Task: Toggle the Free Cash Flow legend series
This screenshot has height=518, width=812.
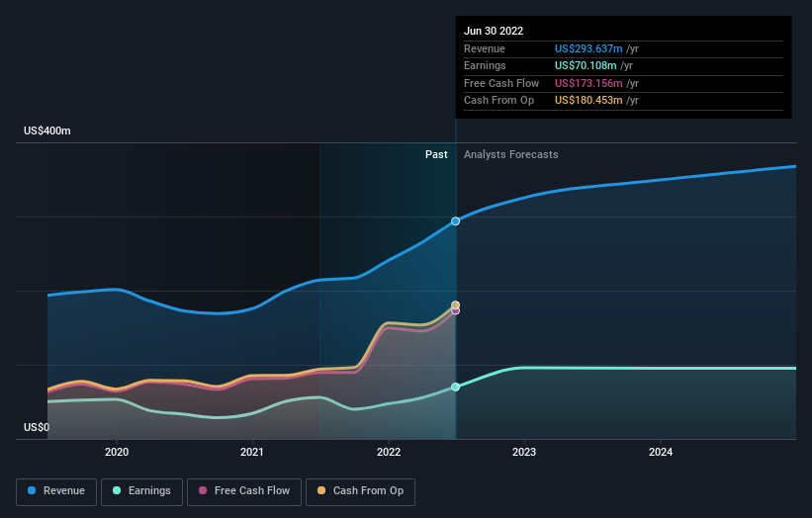Action: click(x=244, y=491)
